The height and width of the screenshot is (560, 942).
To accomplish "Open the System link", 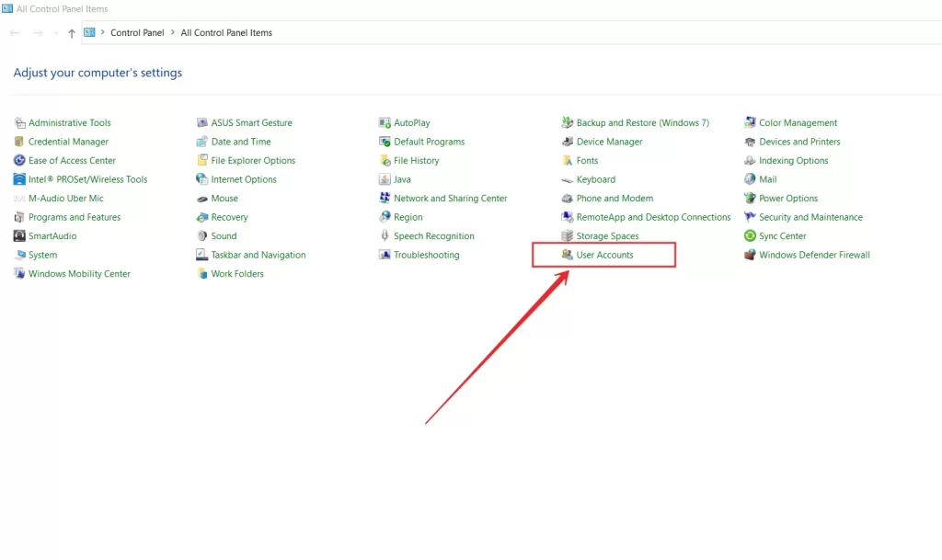I will [x=43, y=255].
